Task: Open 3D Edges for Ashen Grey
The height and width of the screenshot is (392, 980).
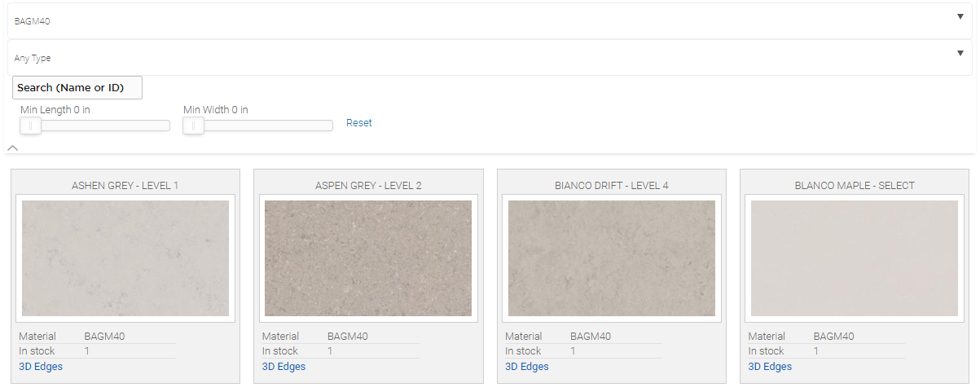Action: pyautogui.click(x=41, y=367)
